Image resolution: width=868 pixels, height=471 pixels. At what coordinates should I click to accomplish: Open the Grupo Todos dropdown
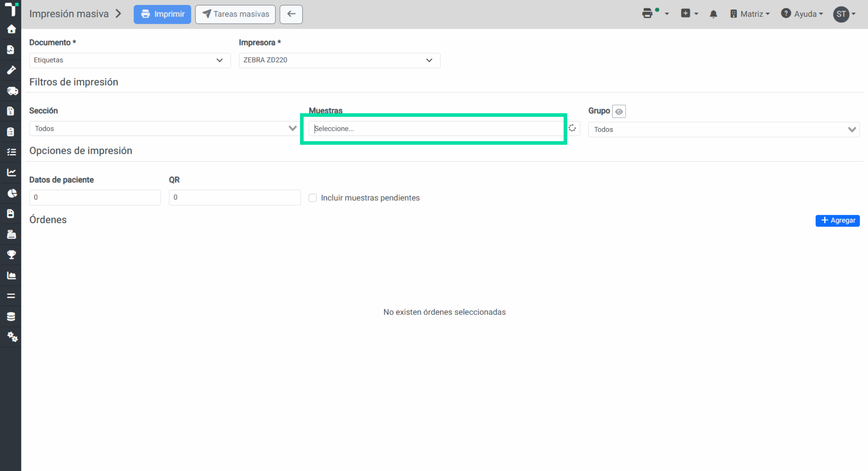coord(724,129)
